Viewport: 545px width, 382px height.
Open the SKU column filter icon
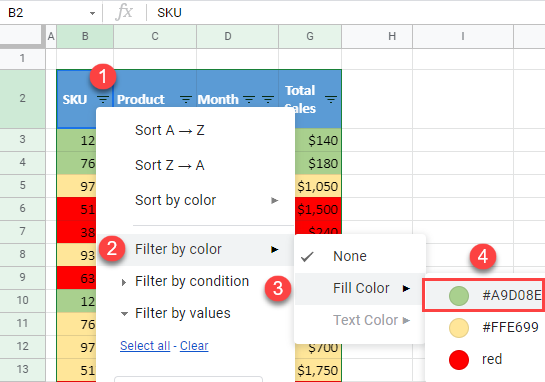[x=103, y=99]
